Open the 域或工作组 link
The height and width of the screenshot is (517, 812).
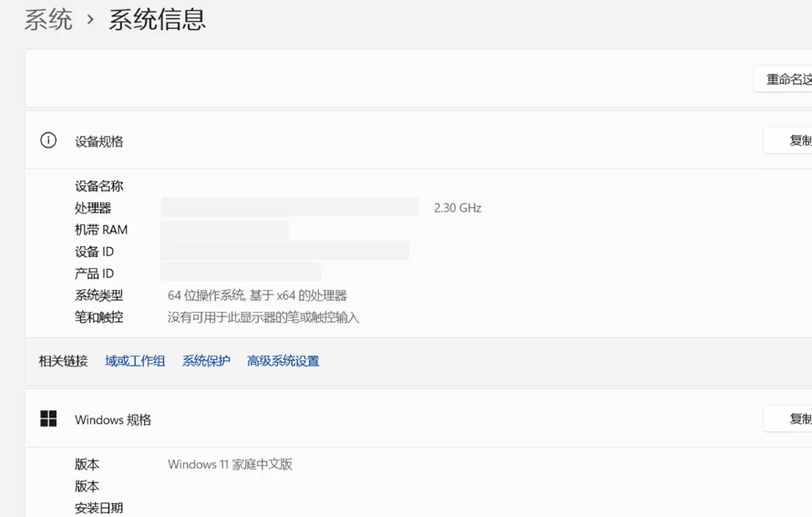click(x=135, y=361)
